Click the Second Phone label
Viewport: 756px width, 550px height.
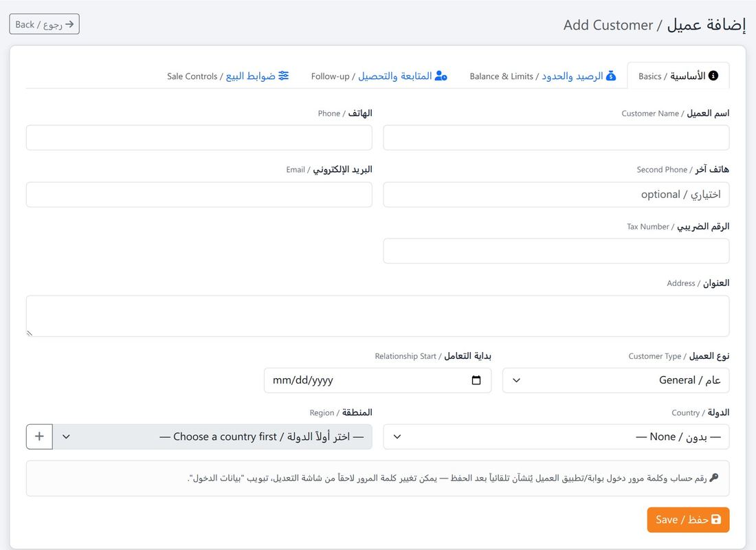click(682, 170)
